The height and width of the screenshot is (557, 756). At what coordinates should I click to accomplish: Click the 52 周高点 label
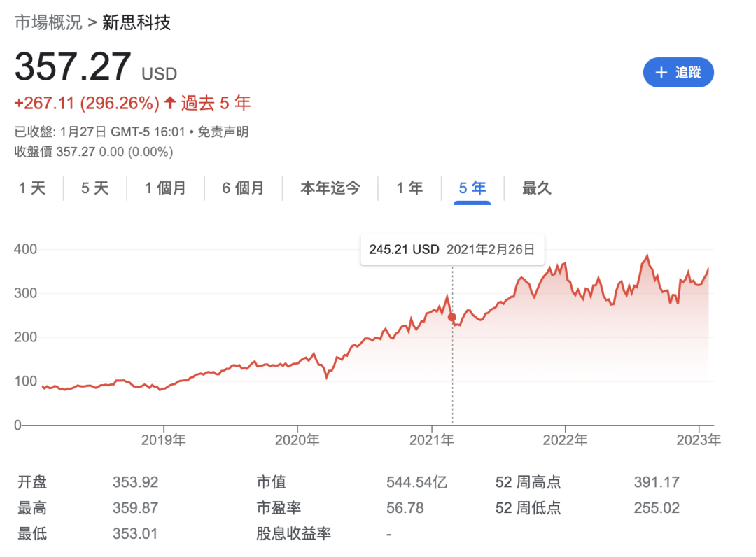coord(528,482)
